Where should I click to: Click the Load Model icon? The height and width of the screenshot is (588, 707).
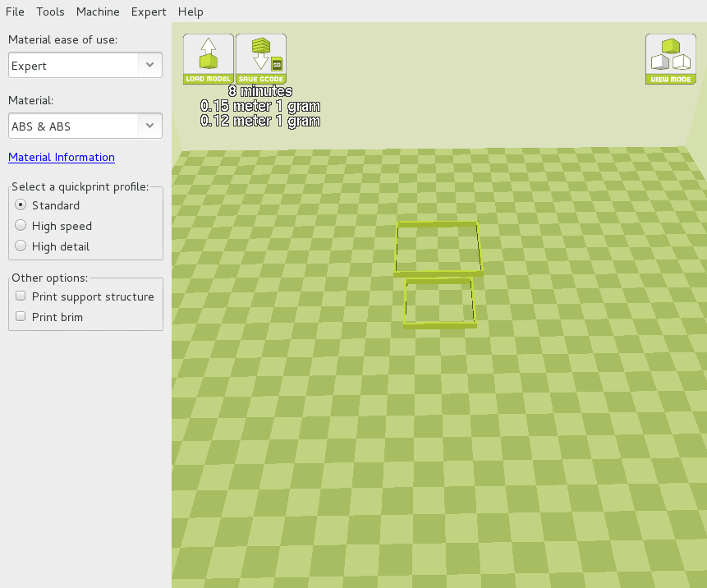click(x=209, y=59)
